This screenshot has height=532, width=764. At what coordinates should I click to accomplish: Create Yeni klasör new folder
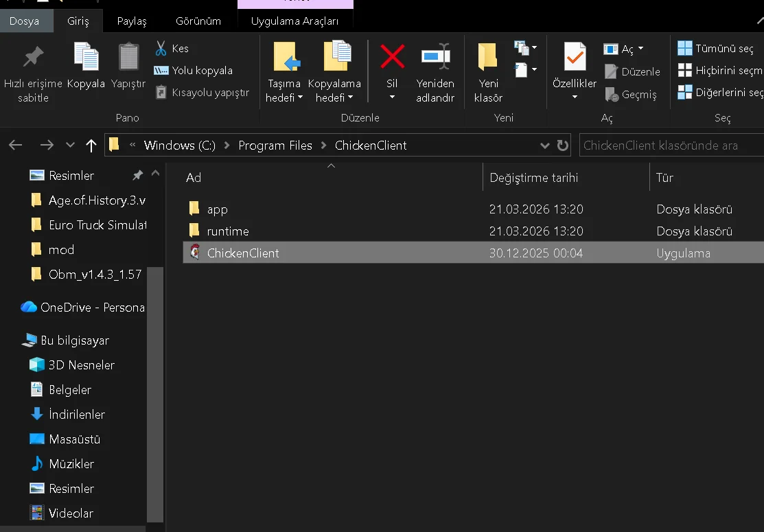pyautogui.click(x=488, y=73)
